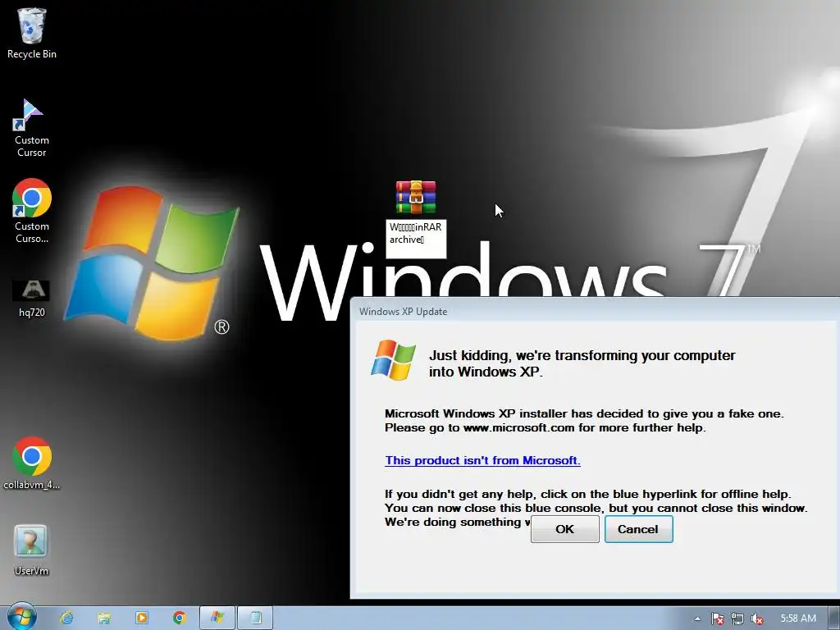Viewport: 840px width, 630px height.
Task: Switch to the notepad-like taskbar window button
Action: [x=256, y=618]
